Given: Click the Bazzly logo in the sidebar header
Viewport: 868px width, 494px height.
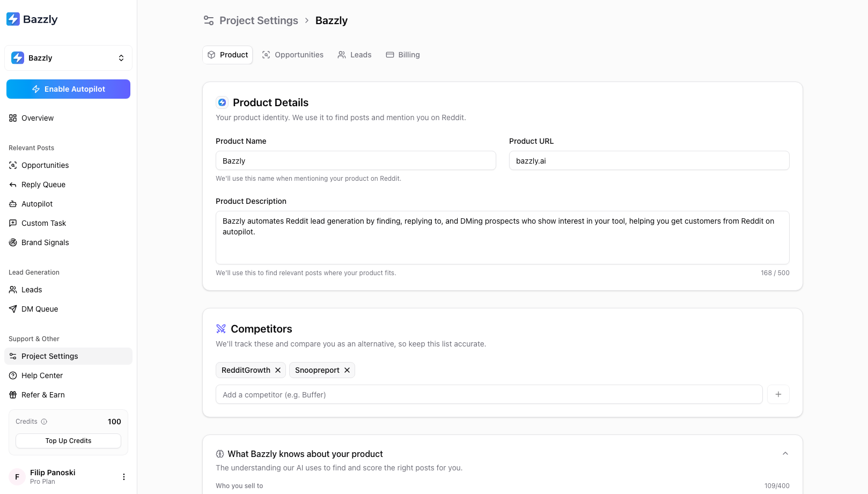Looking at the screenshot, I should [32, 19].
